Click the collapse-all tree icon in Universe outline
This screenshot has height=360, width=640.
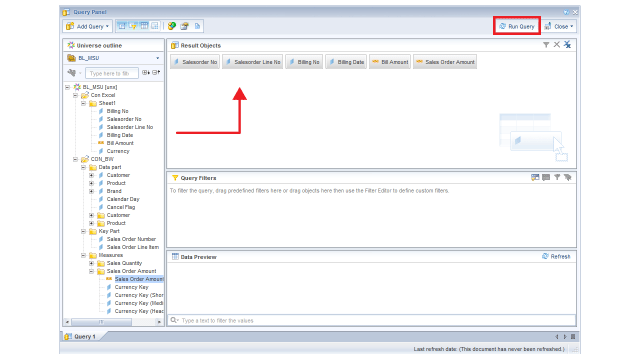(156, 73)
